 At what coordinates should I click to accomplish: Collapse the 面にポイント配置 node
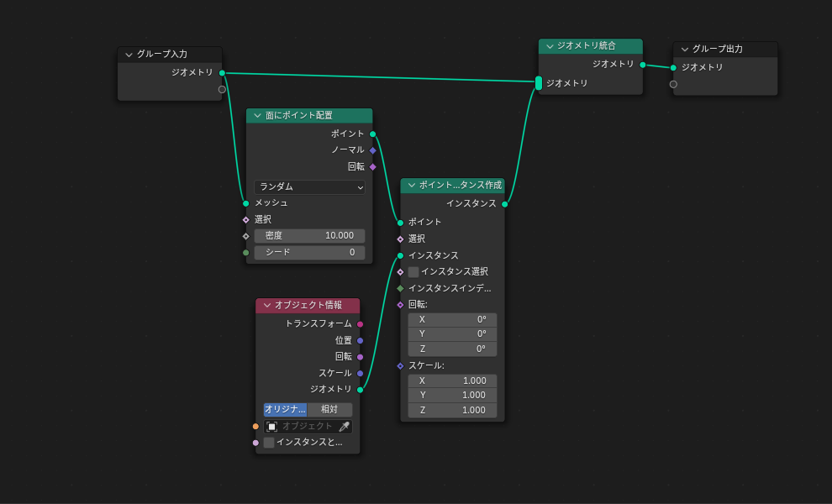point(258,116)
